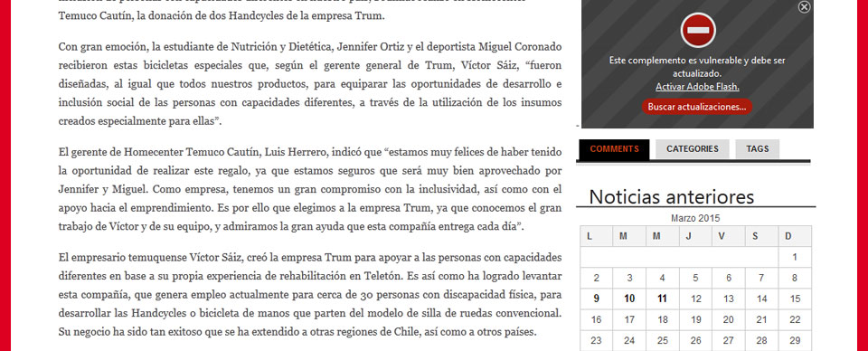Open calendar day 9 posts
Screen dimensions: 868x351
pyautogui.click(x=596, y=299)
